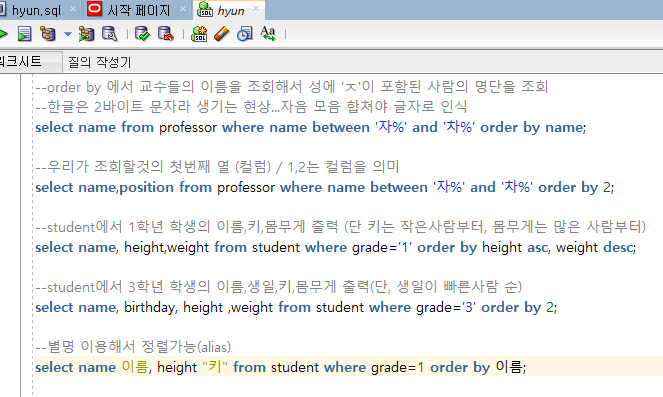Click the comment '--student에서 3학년 학생의'
663x397 pixels.
pos(279,287)
